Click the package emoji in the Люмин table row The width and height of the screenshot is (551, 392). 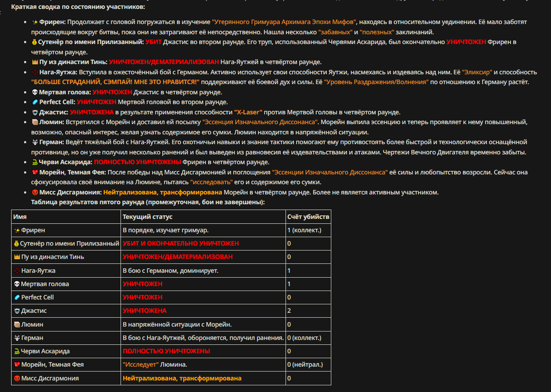pyautogui.click(x=17, y=324)
